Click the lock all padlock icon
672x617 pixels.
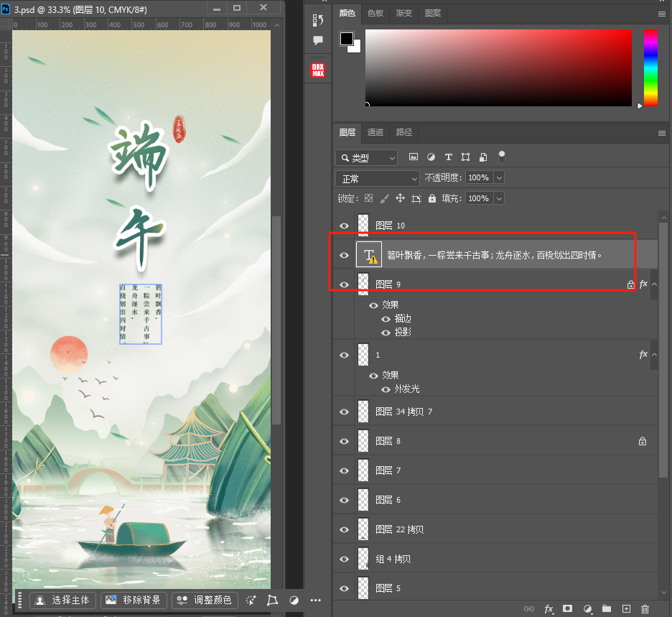click(432, 198)
